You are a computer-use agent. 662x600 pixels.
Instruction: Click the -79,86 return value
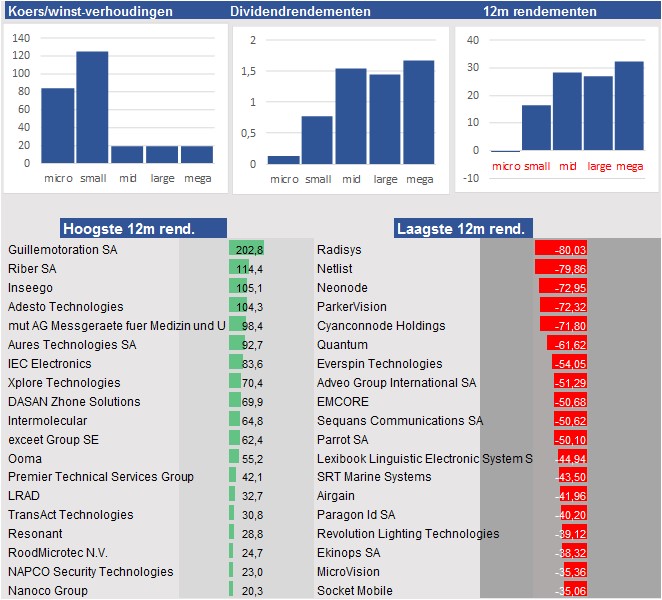pyautogui.click(x=570, y=269)
